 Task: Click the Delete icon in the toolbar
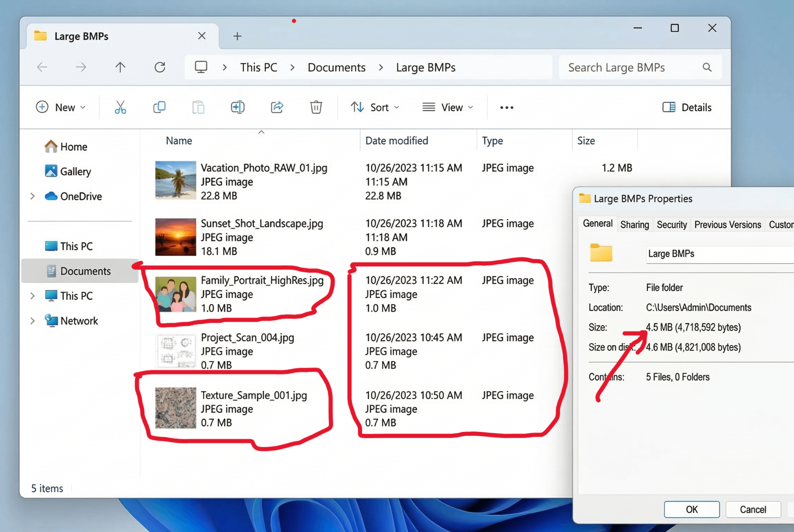click(x=316, y=107)
